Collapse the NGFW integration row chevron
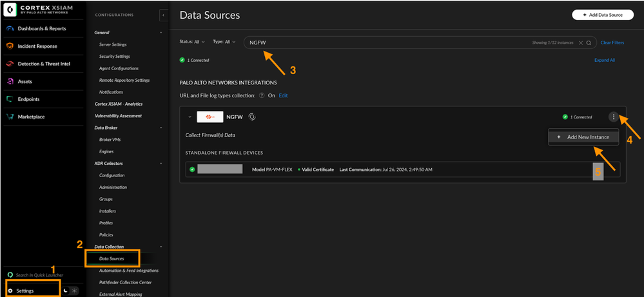Screen dimensions: 644x297 point(190,117)
